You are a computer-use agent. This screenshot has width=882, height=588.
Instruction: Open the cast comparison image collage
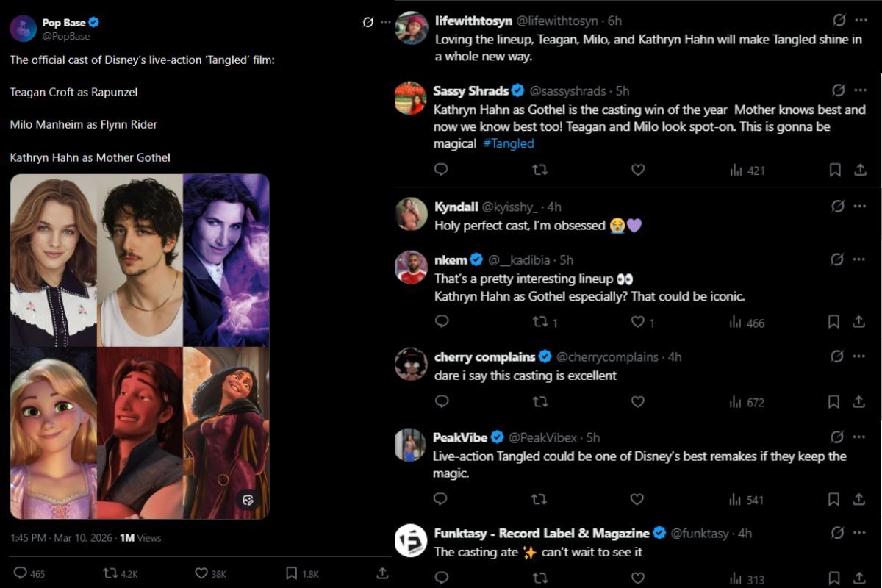[x=140, y=346]
